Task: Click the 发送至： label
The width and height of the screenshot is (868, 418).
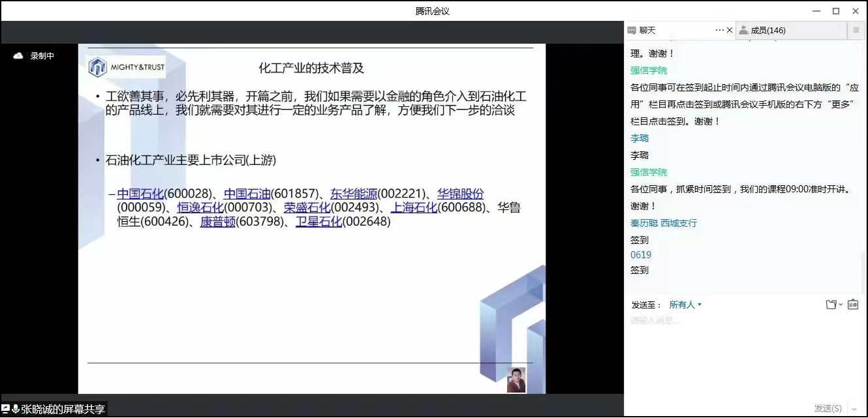Action: (x=647, y=305)
